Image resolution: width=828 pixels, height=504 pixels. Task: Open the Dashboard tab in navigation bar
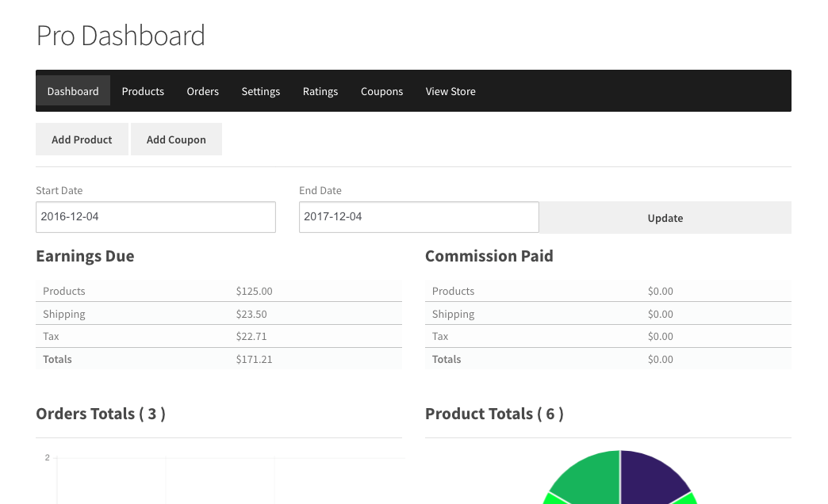point(73,91)
